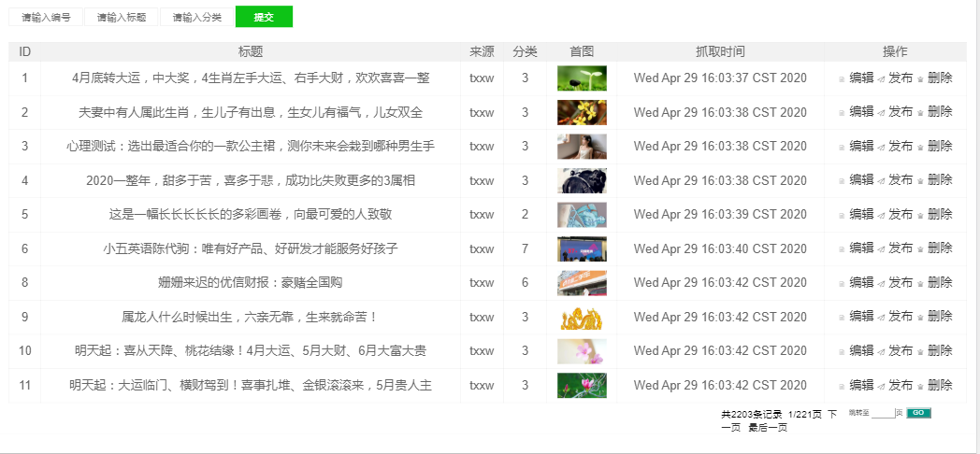This screenshot has height=454, width=980.
Task: Click the 16:03:37 timestamp cell
Action: pyautogui.click(x=720, y=78)
